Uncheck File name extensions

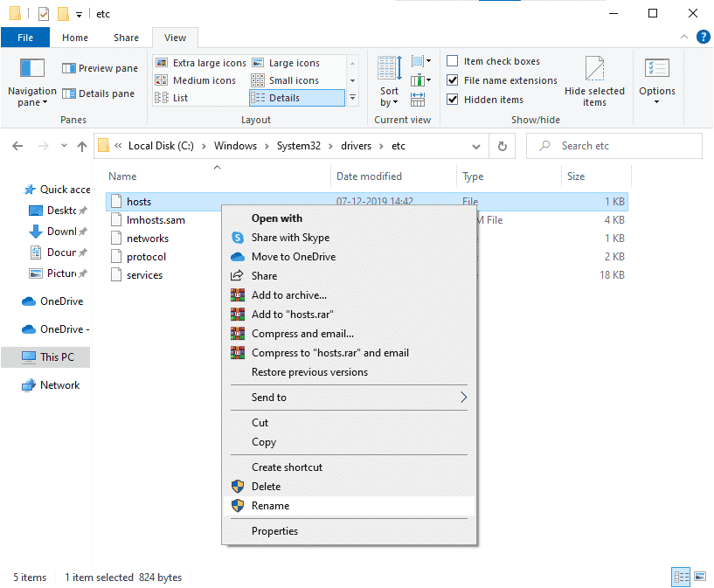[452, 80]
